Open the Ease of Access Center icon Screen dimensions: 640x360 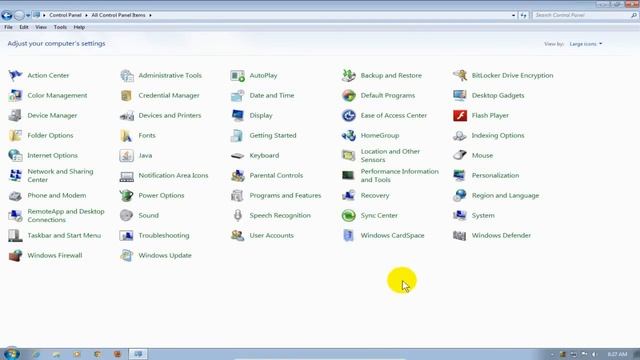(349, 116)
